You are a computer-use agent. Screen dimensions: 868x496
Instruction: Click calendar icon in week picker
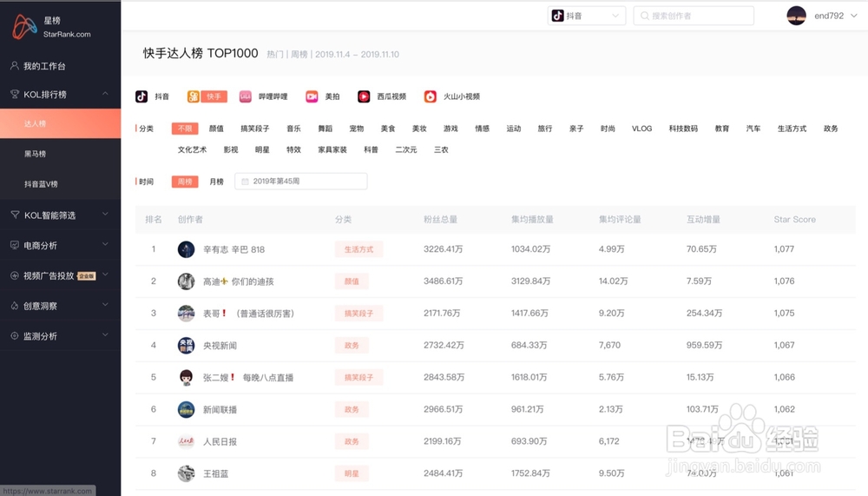[x=245, y=182]
